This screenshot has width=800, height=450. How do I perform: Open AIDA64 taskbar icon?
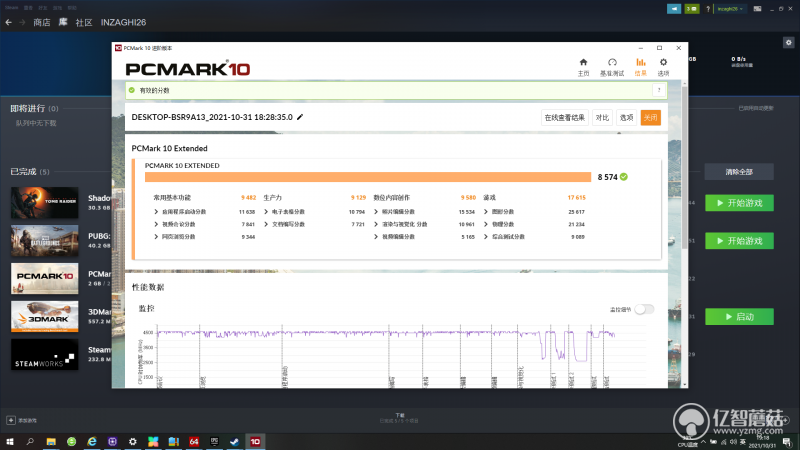tap(194, 442)
